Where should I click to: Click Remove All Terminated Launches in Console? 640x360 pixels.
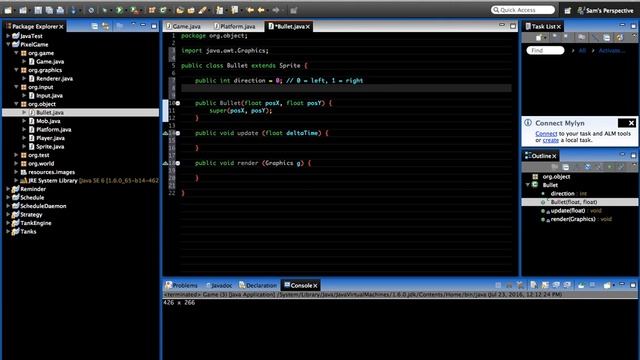click(x=520, y=285)
